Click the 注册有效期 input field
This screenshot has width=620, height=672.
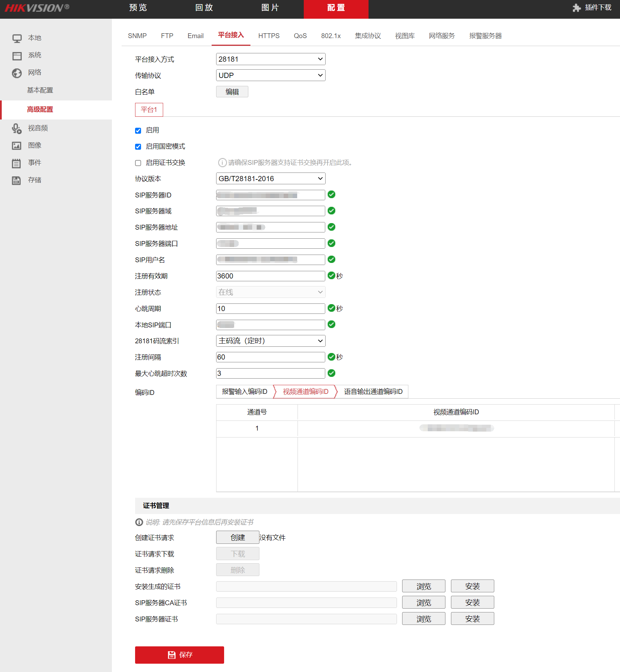pos(271,276)
